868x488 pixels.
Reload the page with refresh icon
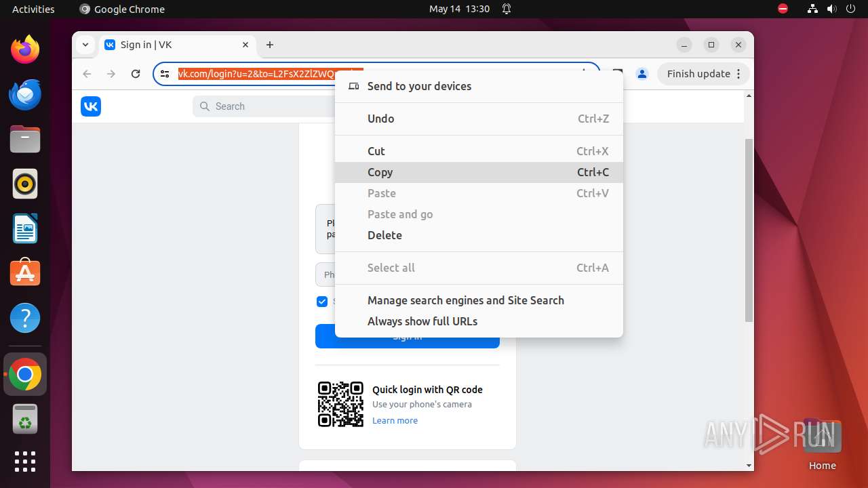click(x=136, y=74)
